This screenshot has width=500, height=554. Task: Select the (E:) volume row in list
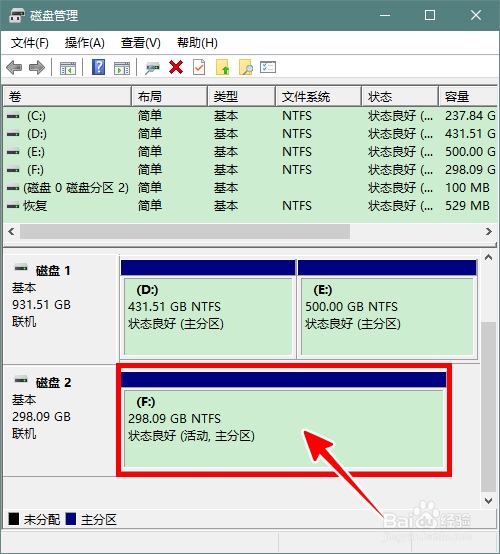pos(250,152)
